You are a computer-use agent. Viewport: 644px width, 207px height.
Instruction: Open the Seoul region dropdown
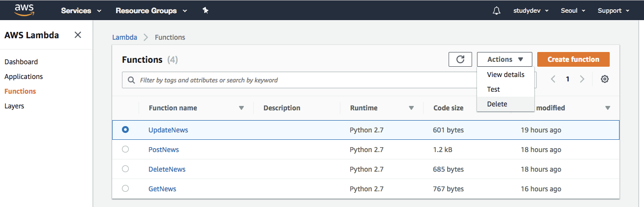coord(573,10)
